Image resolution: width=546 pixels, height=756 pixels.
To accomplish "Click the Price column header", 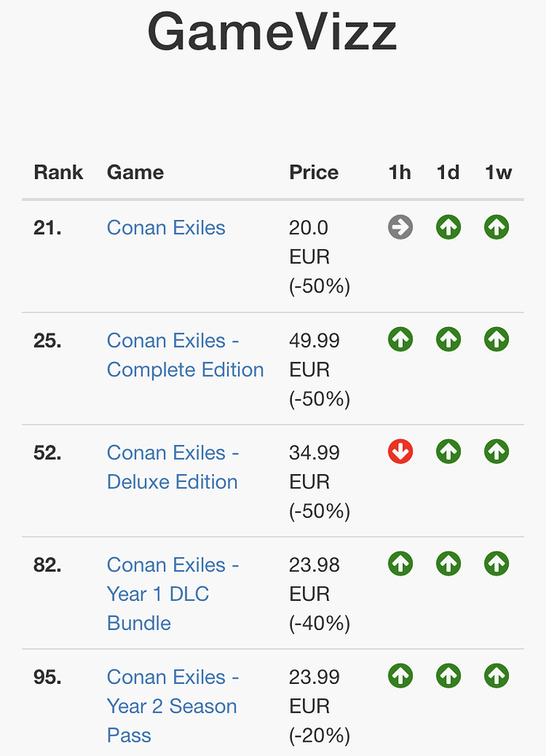I will coord(313,173).
